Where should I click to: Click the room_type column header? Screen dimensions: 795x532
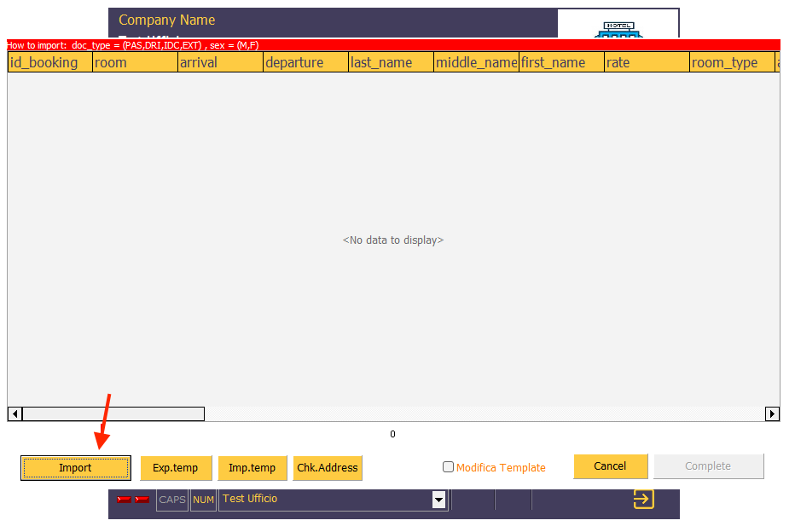[x=731, y=62]
